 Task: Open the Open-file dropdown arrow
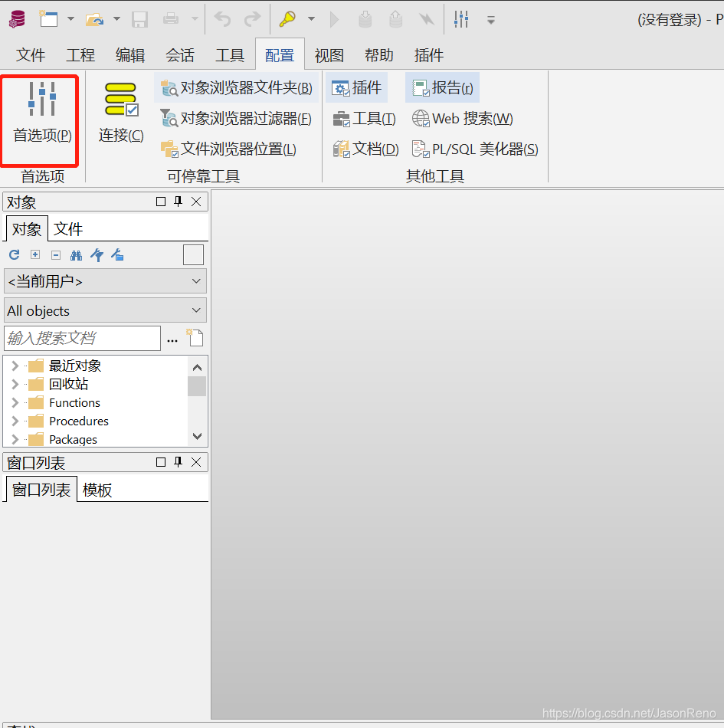point(117,19)
